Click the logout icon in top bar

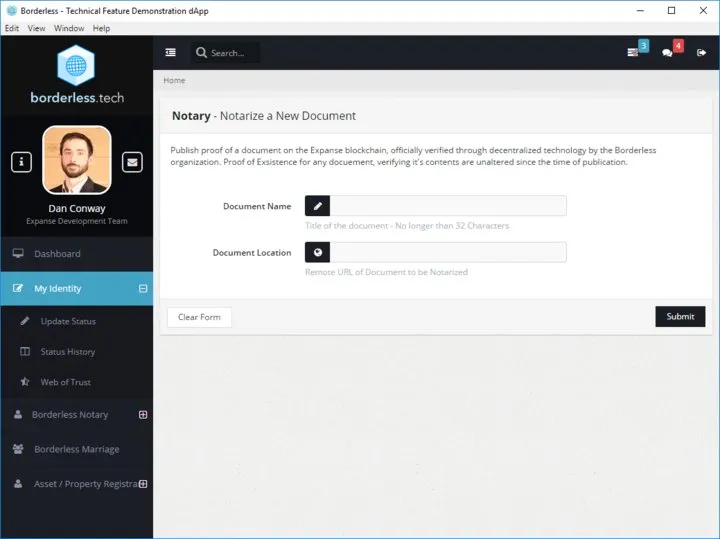pos(701,53)
